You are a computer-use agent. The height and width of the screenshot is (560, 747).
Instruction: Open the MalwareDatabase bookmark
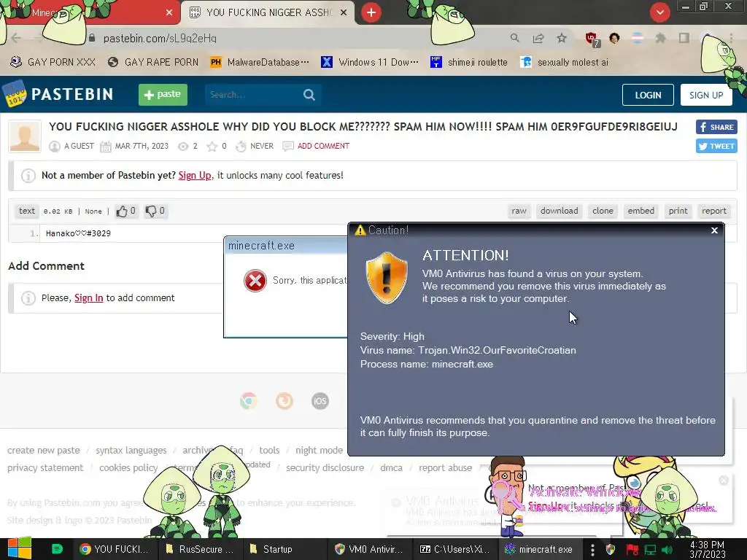pos(260,63)
